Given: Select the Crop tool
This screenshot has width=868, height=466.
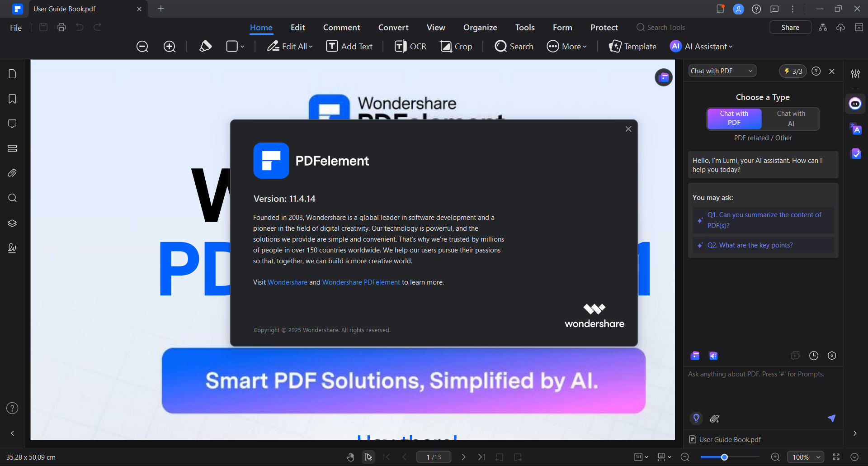Looking at the screenshot, I should coord(456,46).
